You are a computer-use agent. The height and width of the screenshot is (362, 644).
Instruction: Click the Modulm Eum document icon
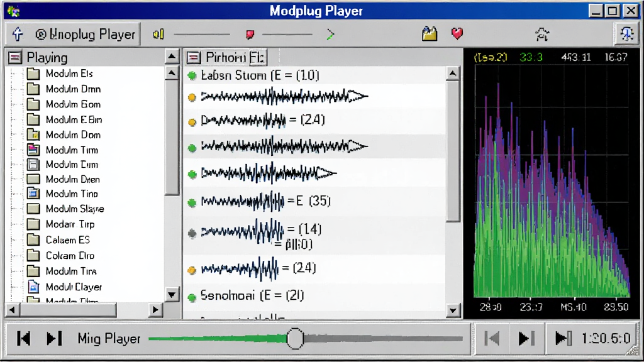coord(33,165)
